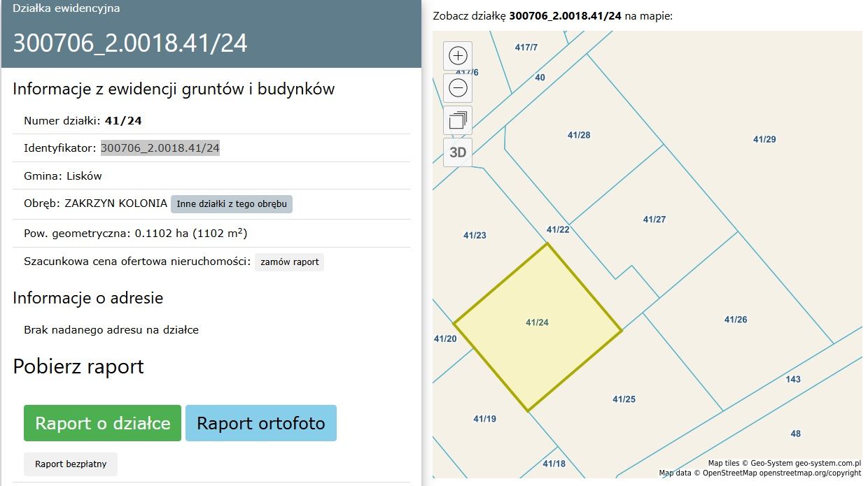Open other parcels from this precinct
The image size is (868, 486).
[232, 204]
